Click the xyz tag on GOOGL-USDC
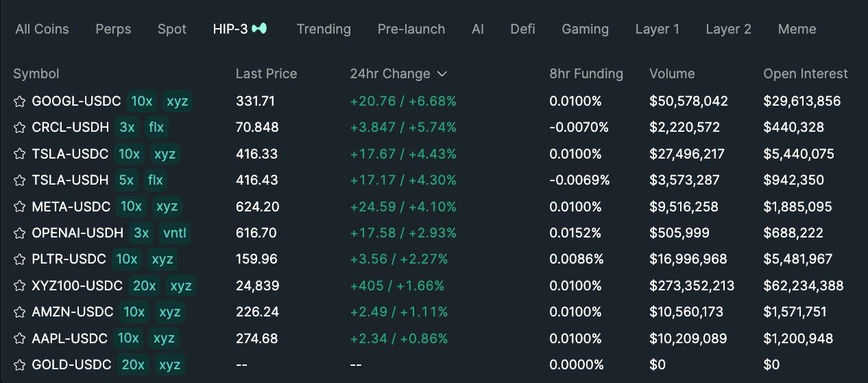 [x=178, y=102]
